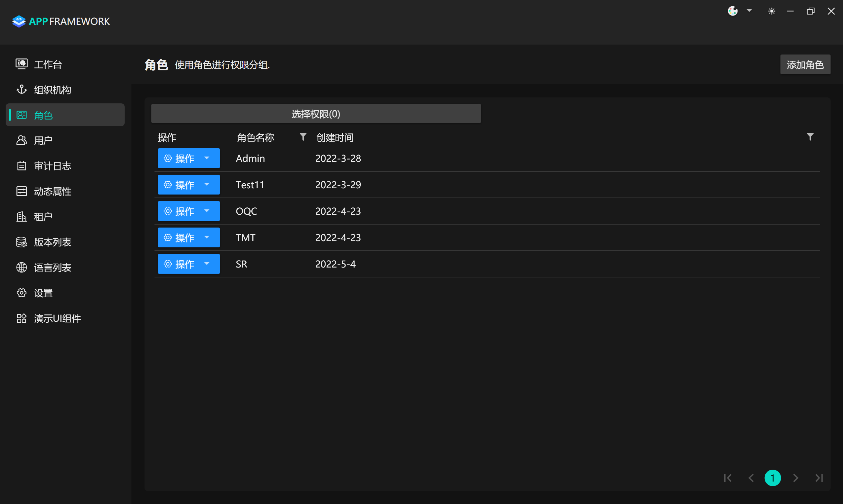Filter by 角色名称 using funnel icon
This screenshot has width=843, height=504.
click(303, 137)
